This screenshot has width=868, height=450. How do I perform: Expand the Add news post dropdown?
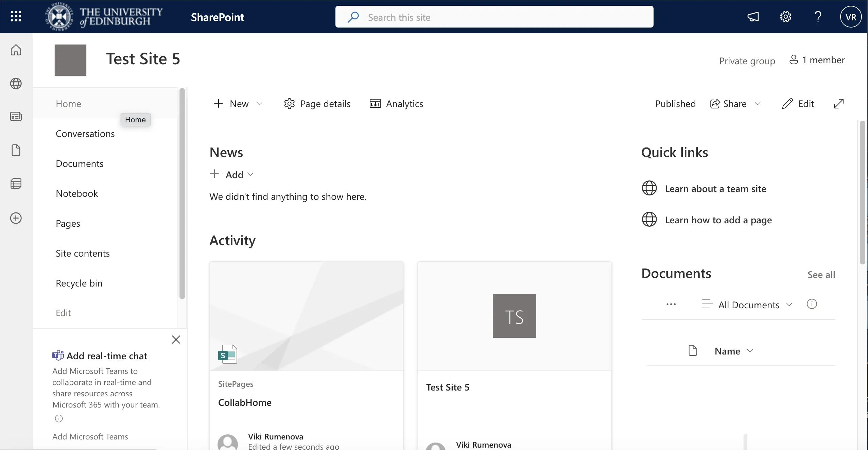[x=251, y=174]
